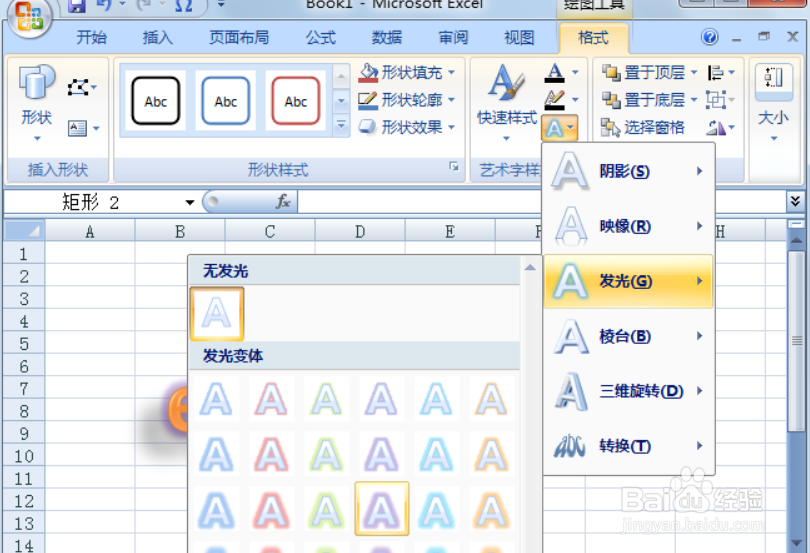Choose aqua glow in third variant row
The image size is (810, 553).
pos(437,510)
